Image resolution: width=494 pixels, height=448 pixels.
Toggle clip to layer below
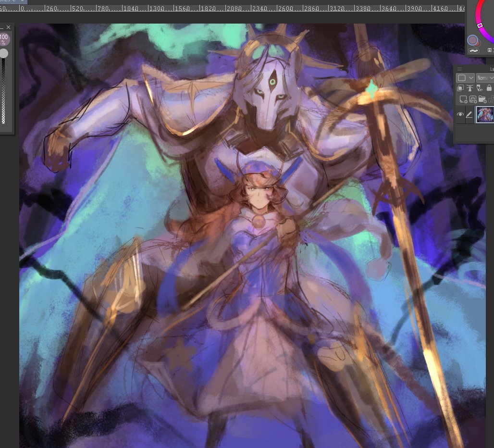click(460, 88)
